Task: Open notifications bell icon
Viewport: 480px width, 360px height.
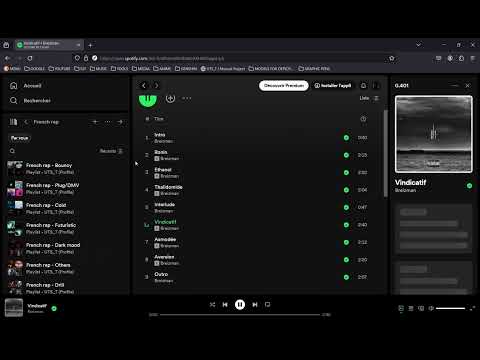Action: pos(363,86)
